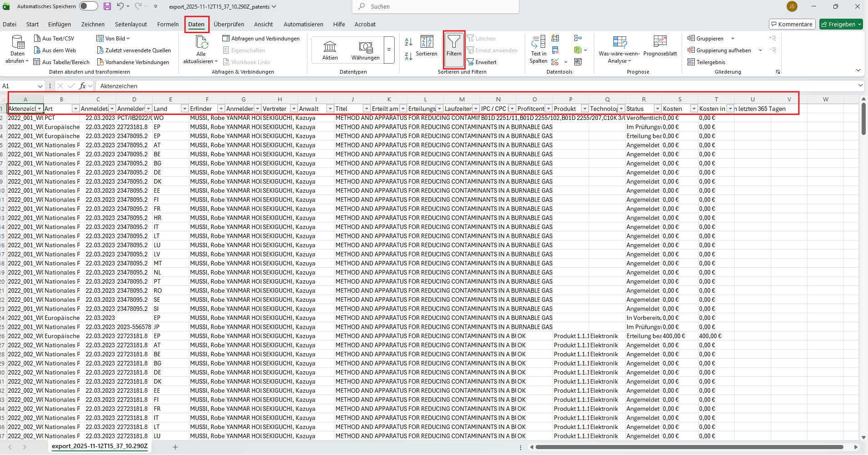Expand the Gruppieren dropdown arrow
This screenshot has width=868, height=455.
pos(733,39)
